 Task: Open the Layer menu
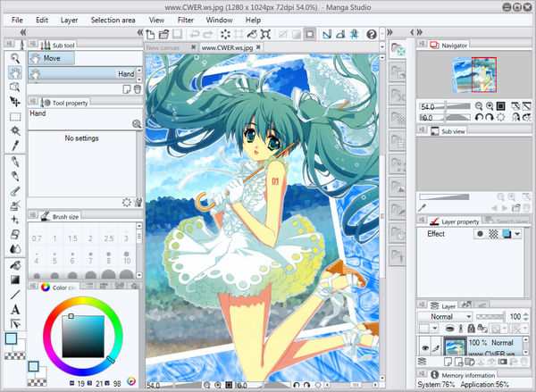(x=69, y=21)
